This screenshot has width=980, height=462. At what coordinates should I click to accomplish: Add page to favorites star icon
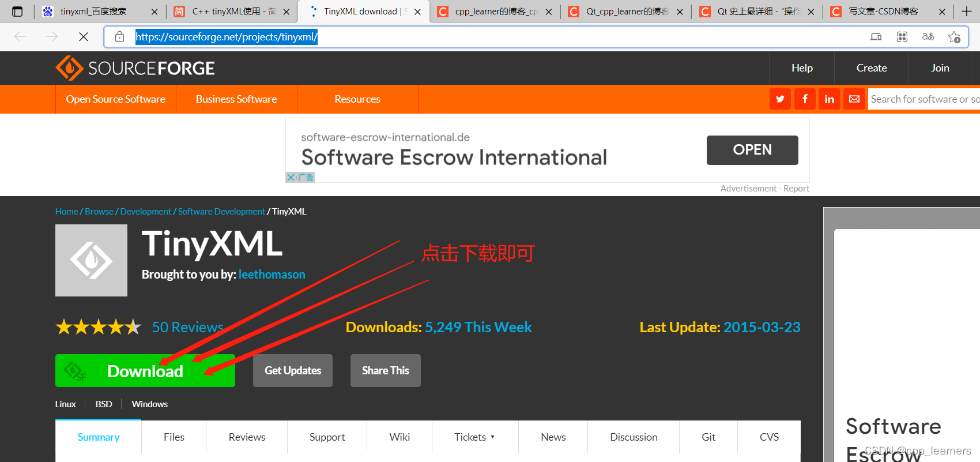pyautogui.click(x=954, y=37)
